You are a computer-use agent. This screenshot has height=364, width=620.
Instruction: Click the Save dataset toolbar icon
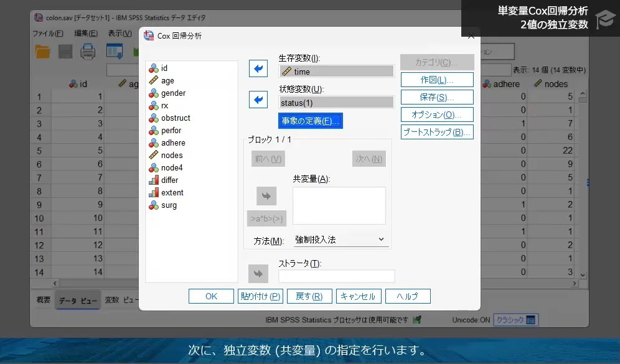coord(65,52)
